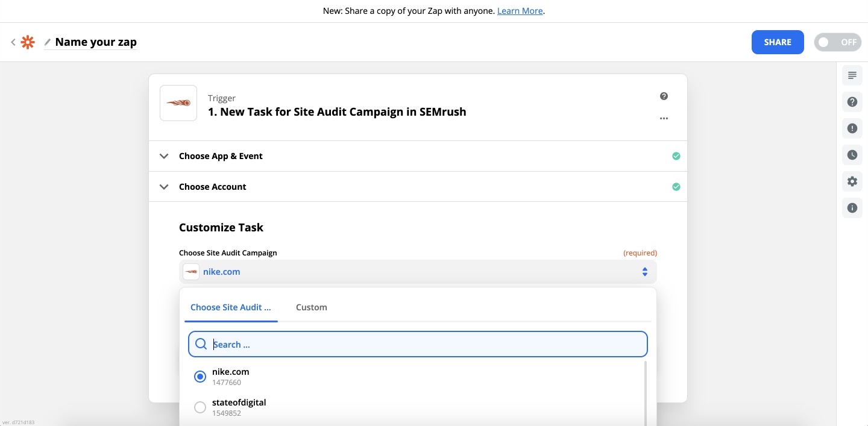868x426 pixels.
Task: Click the trigger step help icon
Action: 664,96
